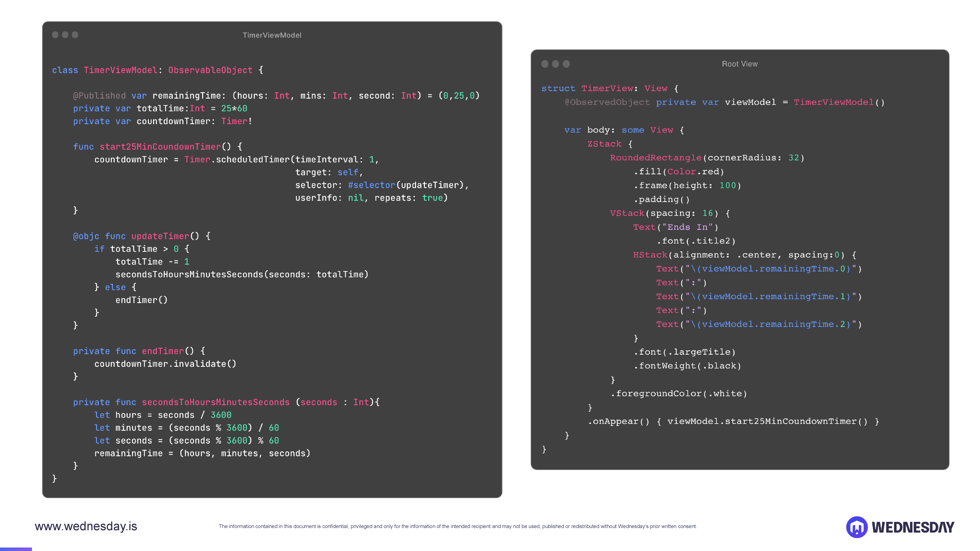The width and height of the screenshot is (980, 551).
Task: Click the 'ZStack {' line
Action: 610,144
